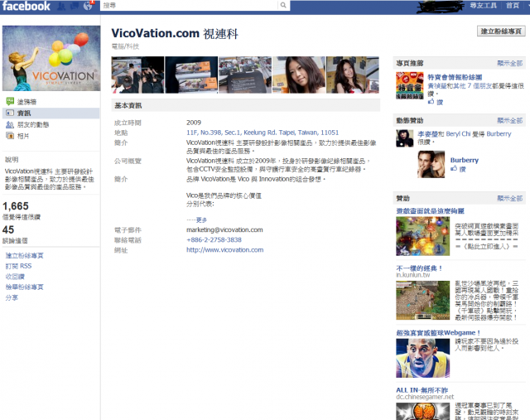Open the ALL IN-無所不詐 ad title
Image resolution: width=530 pixels, height=420 pixels.
point(422,390)
